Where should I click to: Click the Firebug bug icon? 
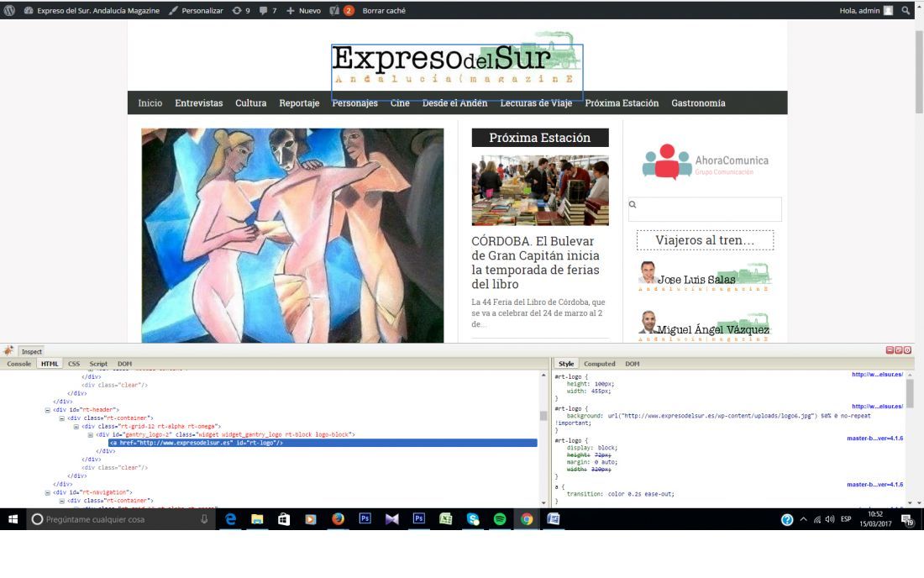8,350
